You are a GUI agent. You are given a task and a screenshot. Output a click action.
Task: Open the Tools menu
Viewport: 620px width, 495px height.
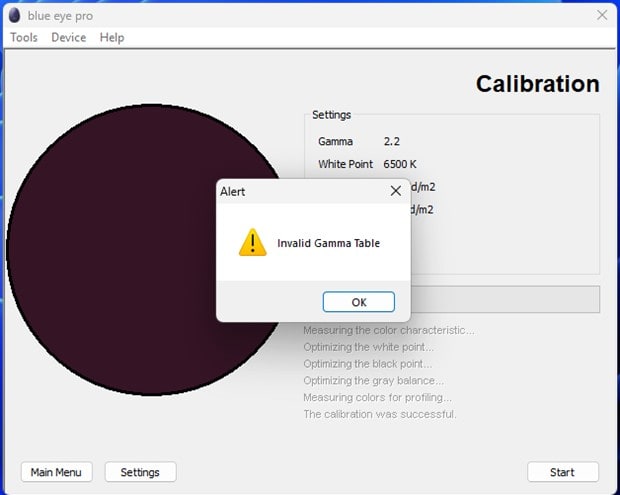pos(24,37)
